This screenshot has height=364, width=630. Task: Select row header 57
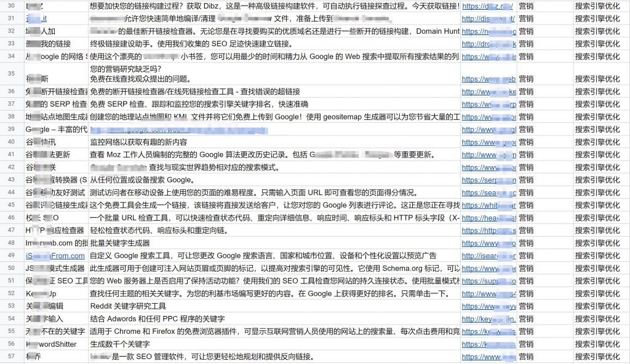point(11,357)
